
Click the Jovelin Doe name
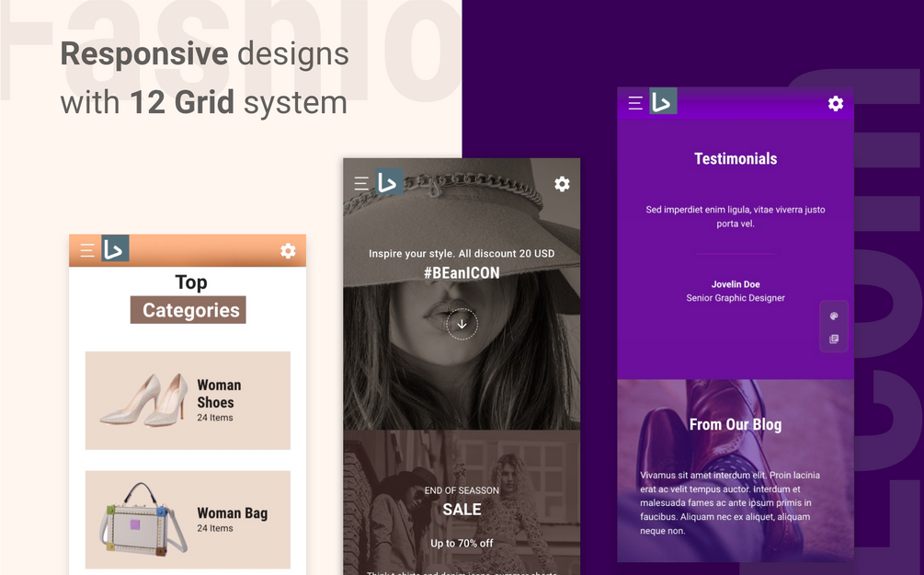pos(736,284)
